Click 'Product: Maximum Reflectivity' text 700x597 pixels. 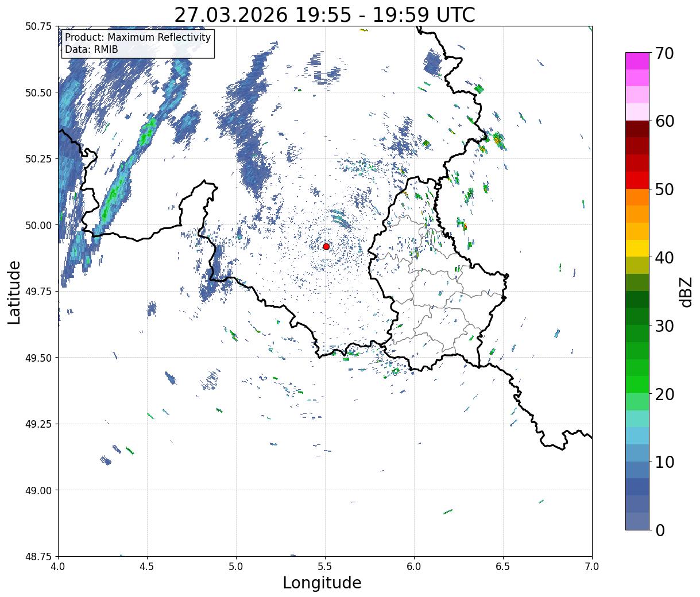coord(138,37)
